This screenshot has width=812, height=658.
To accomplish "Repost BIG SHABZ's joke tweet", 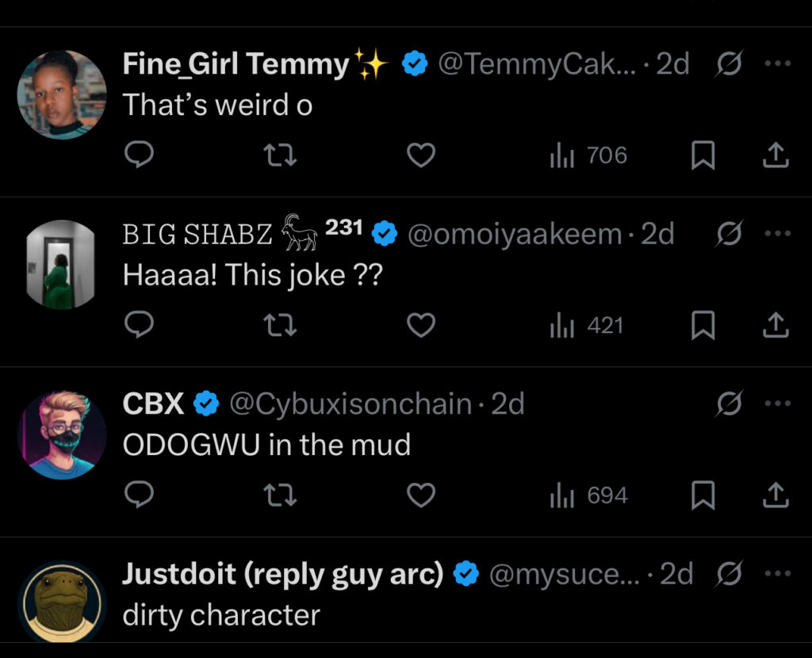I will (280, 325).
